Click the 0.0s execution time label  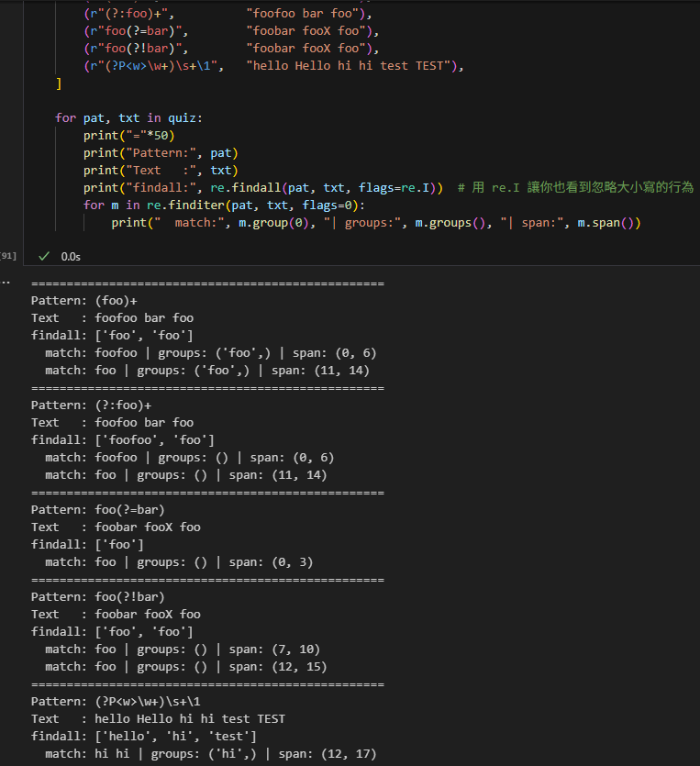(71, 255)
